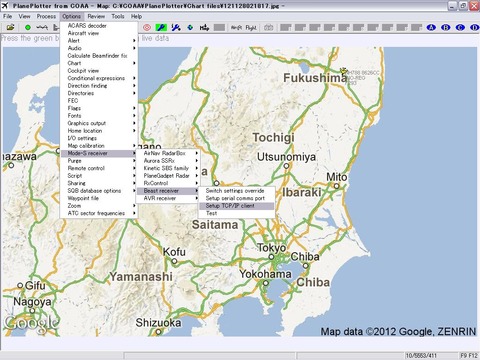Click the map arrow toolbar icon
The image size is (480, 360).
click(204, 27)
